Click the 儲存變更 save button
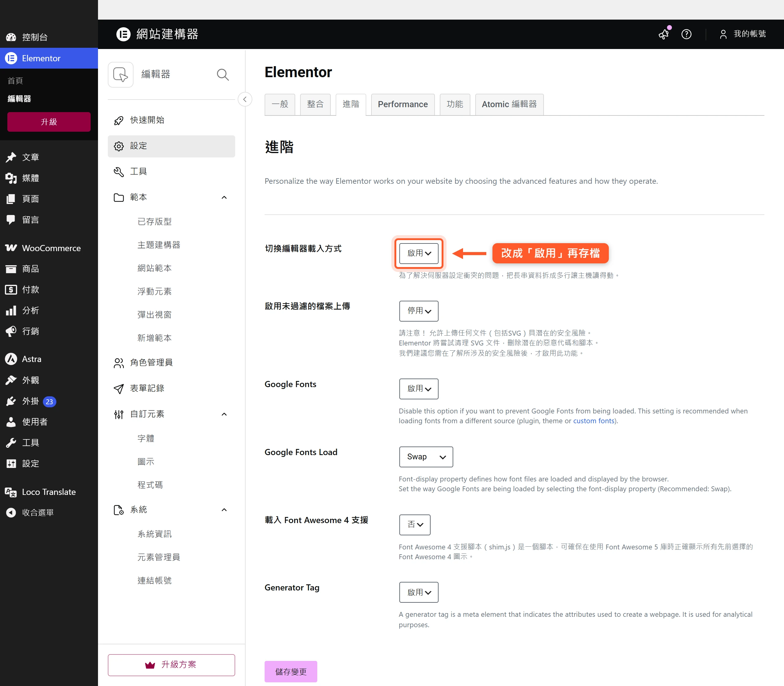 291,671
